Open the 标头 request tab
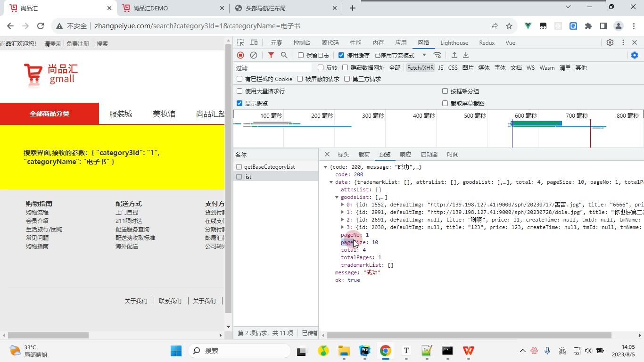Viewport: 644px width, 362px height. point(343,154)
